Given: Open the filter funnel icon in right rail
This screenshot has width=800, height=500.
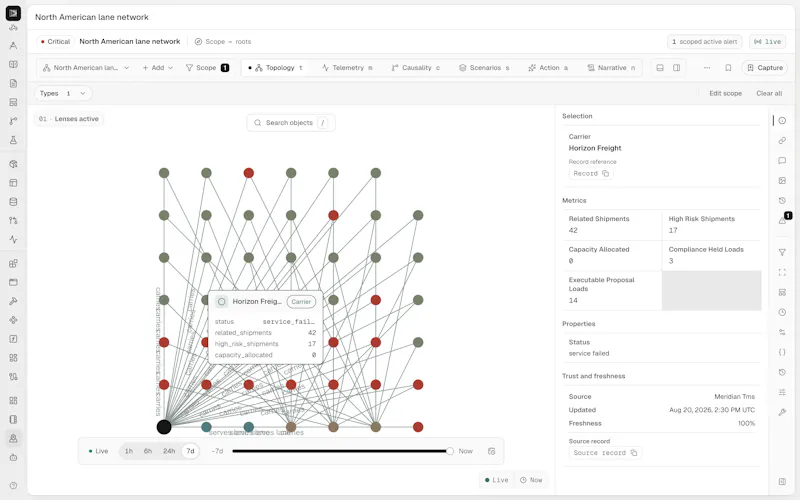Looking at the screenshot, I should pos(782,252).
